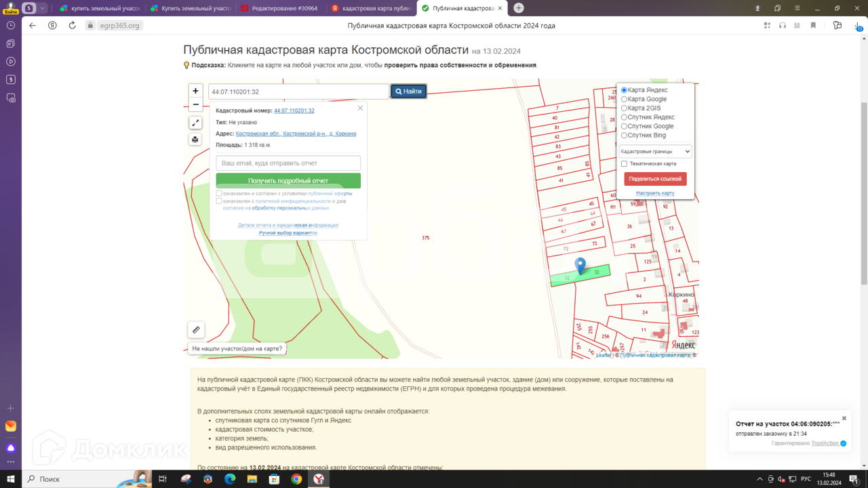Click the blue map location marker
868x488 pixels.
[x=580, y=266]
